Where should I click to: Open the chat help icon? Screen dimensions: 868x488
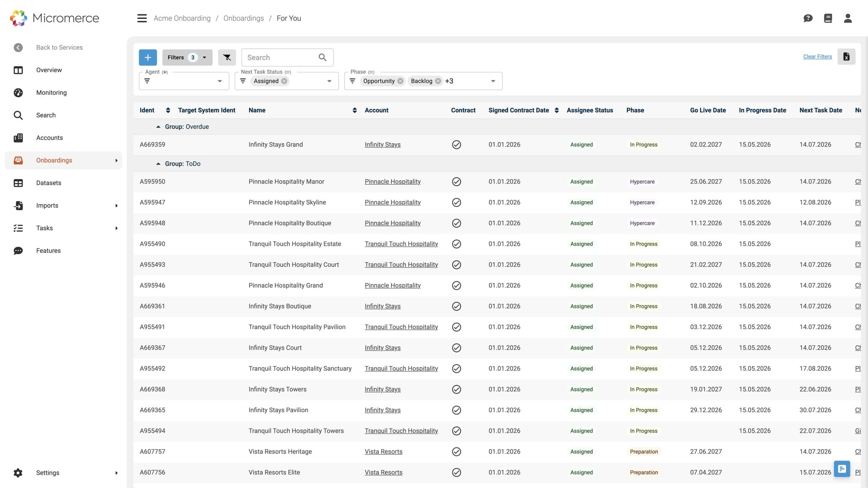(x=808, y=18)
